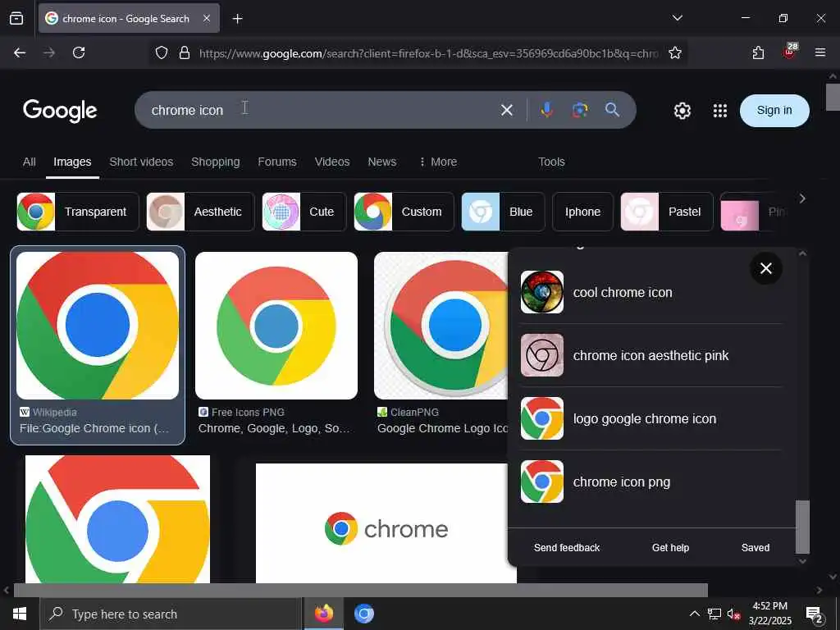This screenshot has height=630, width=840.
Task: Select chrome icon aesthetic pink suggestion
Action: [x=651, y=355]
